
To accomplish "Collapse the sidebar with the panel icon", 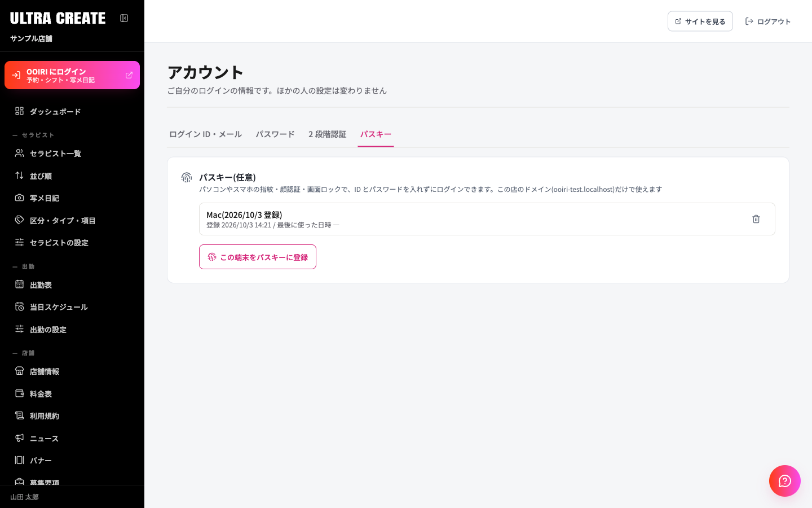I will pyautogui.click(x=124, y=18).
